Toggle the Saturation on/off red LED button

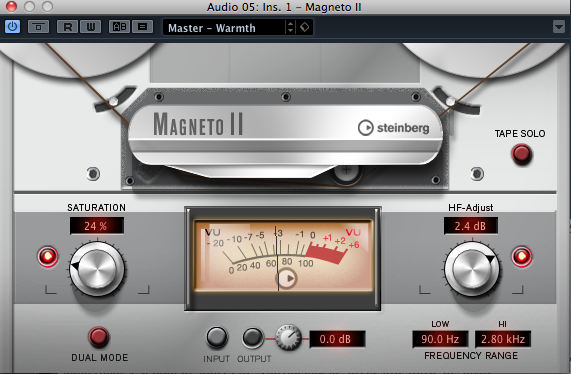point(48,257)
